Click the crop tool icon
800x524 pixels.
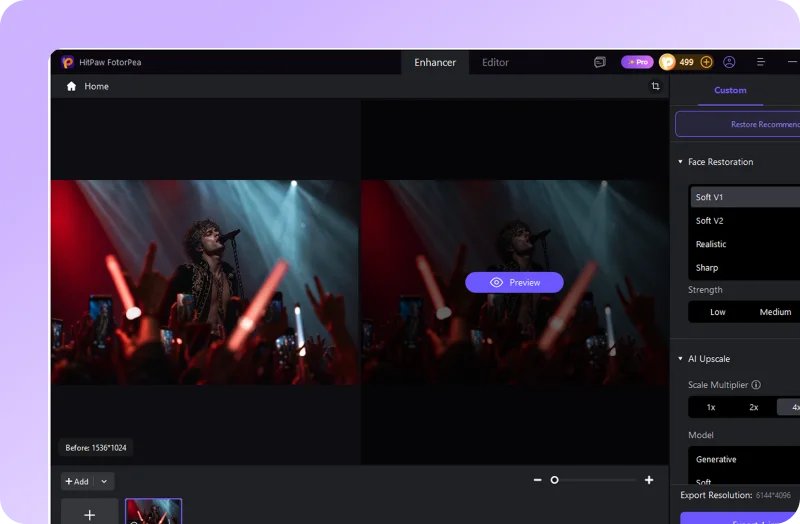click(x=656, y=86)
